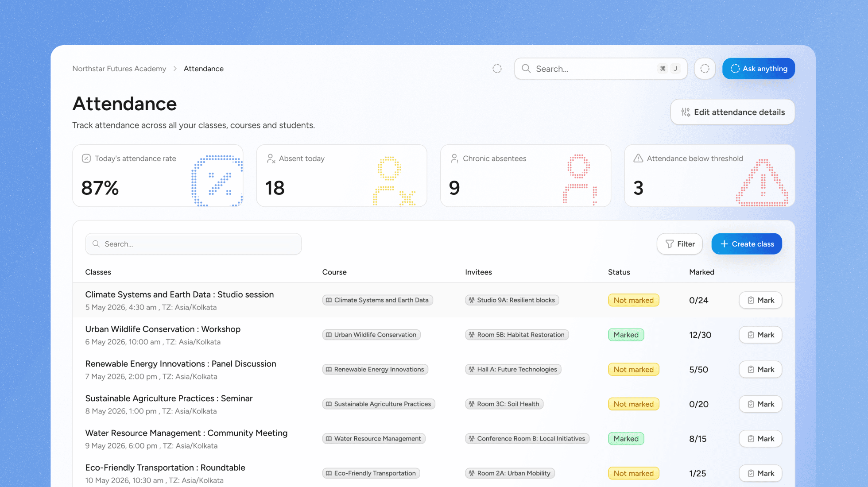Viewport: 868px width, 487px height.
Task: Click the 8/15 marked count
Action: (697, 439)
